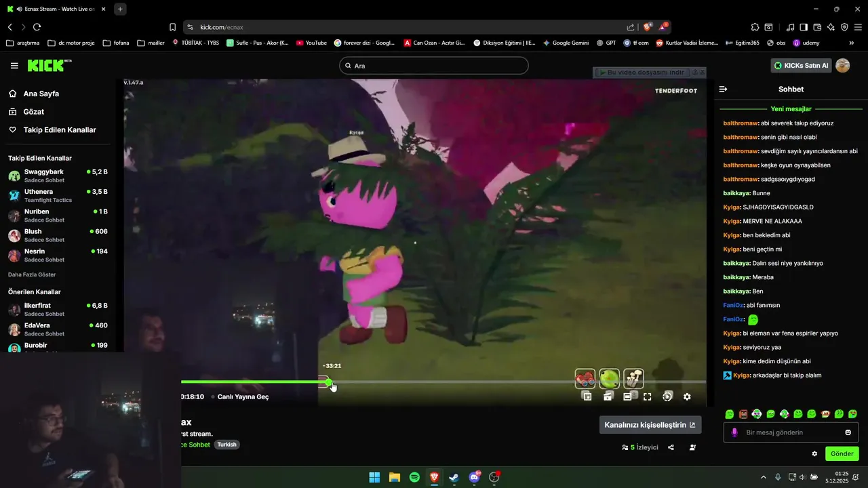Toggle theater mode in player
868x488 pixels.
click(x=628, y=396)
